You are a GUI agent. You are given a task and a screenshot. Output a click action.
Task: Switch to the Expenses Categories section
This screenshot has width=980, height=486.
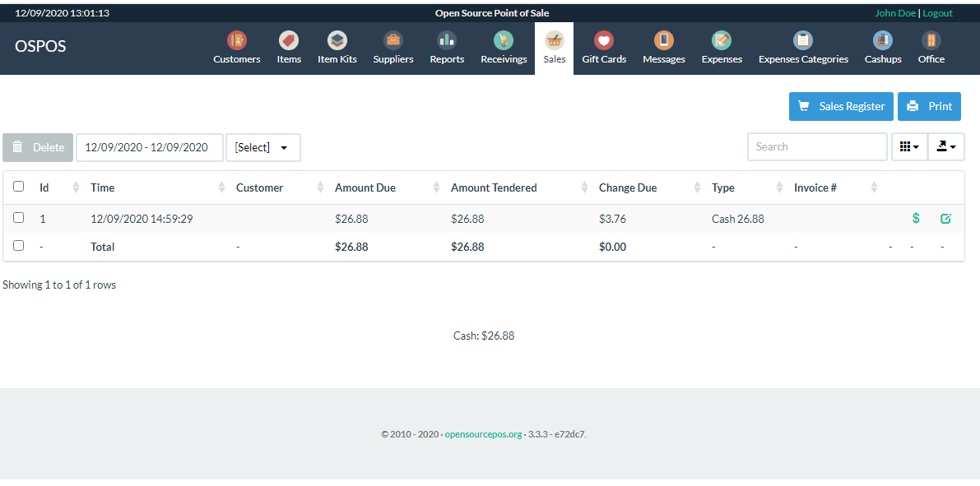tap(803, 48)
